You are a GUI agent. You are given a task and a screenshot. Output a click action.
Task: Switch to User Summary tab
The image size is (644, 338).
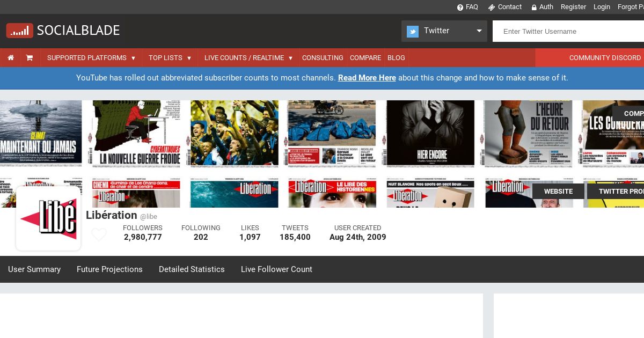click(x=34, y=269)
